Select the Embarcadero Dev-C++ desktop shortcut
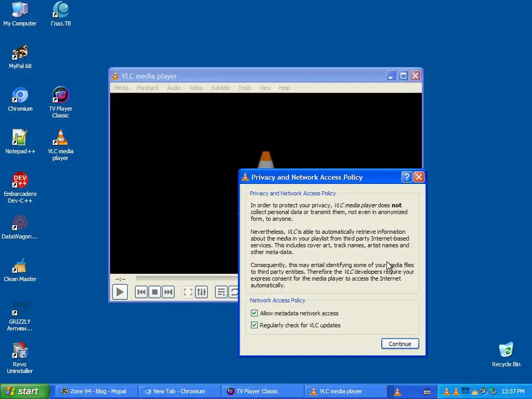532x399 pixels. tap(20, 188)
